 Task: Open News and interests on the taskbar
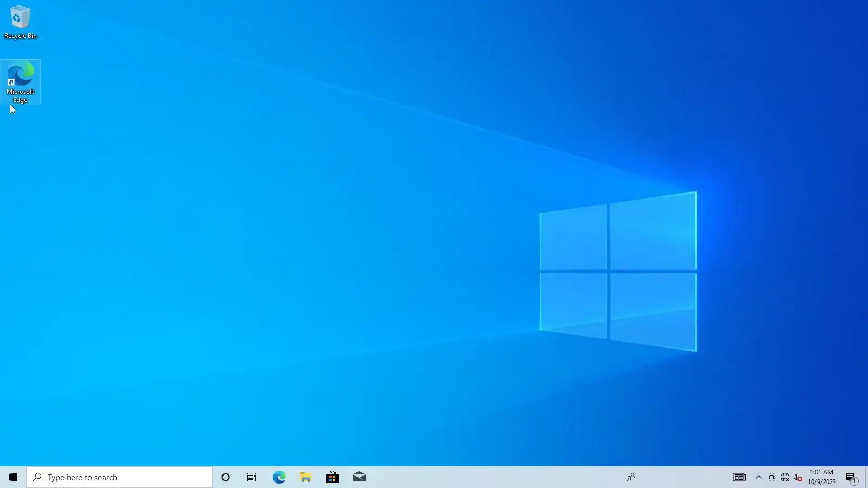click(x=739, y=477)
